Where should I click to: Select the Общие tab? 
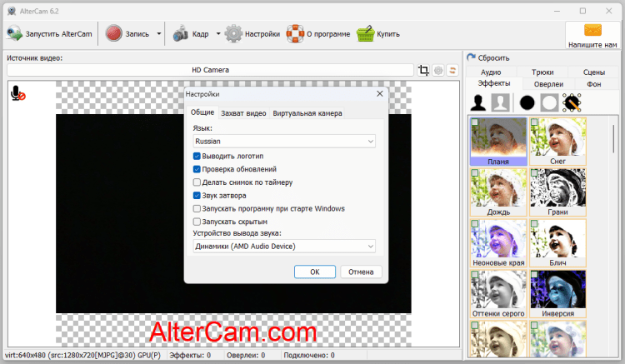pos(202,112)
